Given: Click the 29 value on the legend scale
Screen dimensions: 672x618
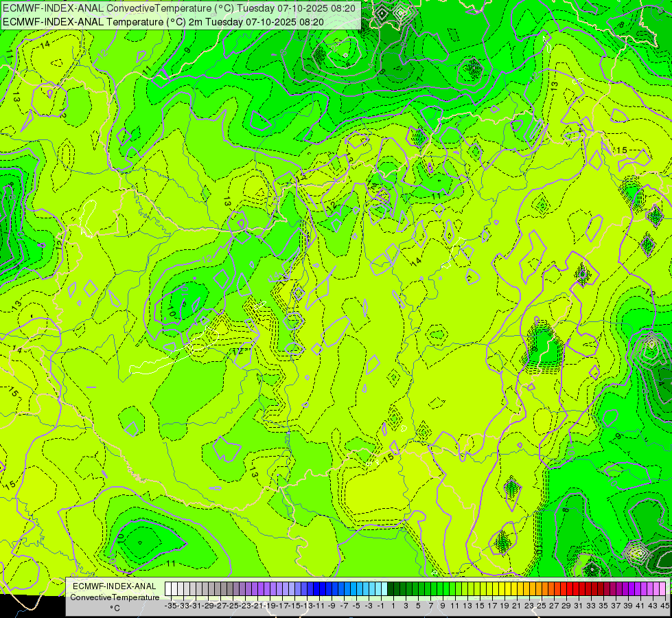Looking at the screenshot, I should point(566,606).
